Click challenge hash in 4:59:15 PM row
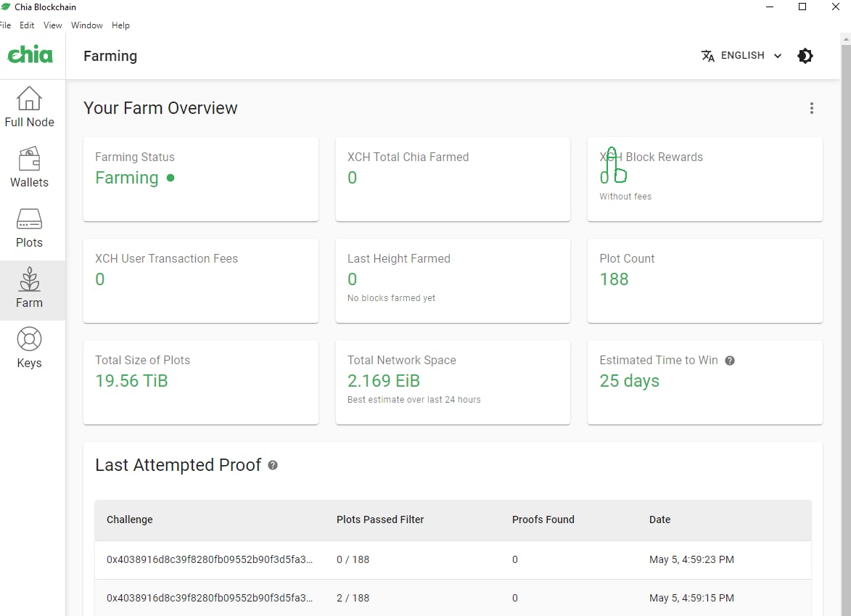The image size is (851, 616). [210, 598]
